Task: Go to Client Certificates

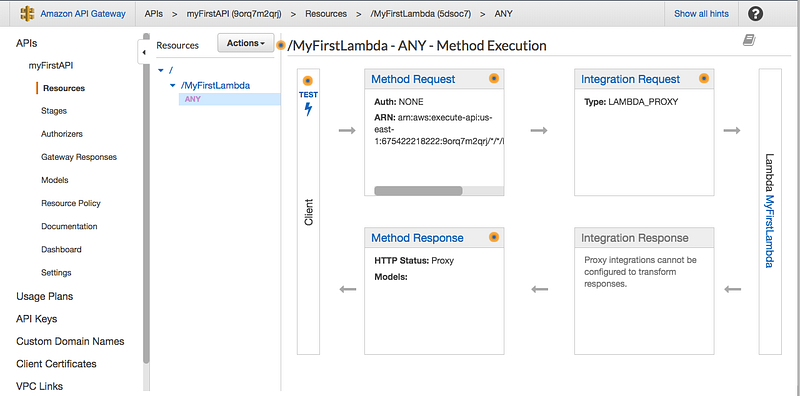Action: tap(56, 364)
